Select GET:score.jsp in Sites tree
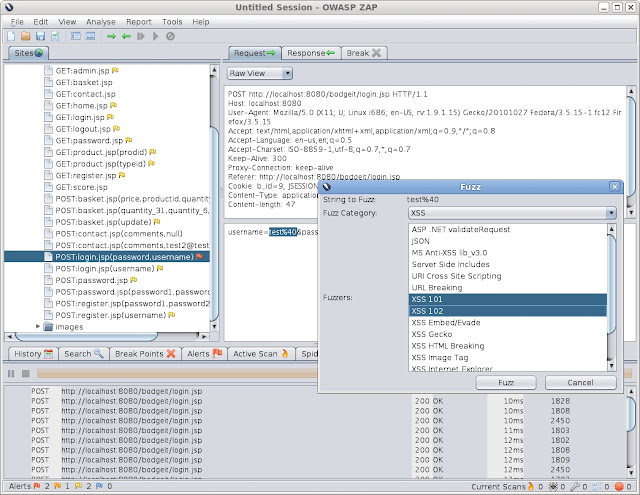Image resolution: width=640 pixels, height=495 pixels. (81, 187)
